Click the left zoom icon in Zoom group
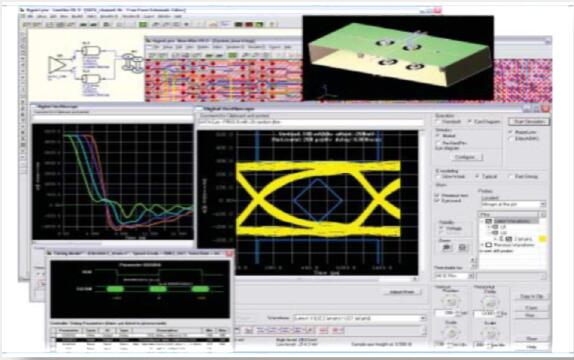This screenshot has height=360, width=574. pos(446,248)
